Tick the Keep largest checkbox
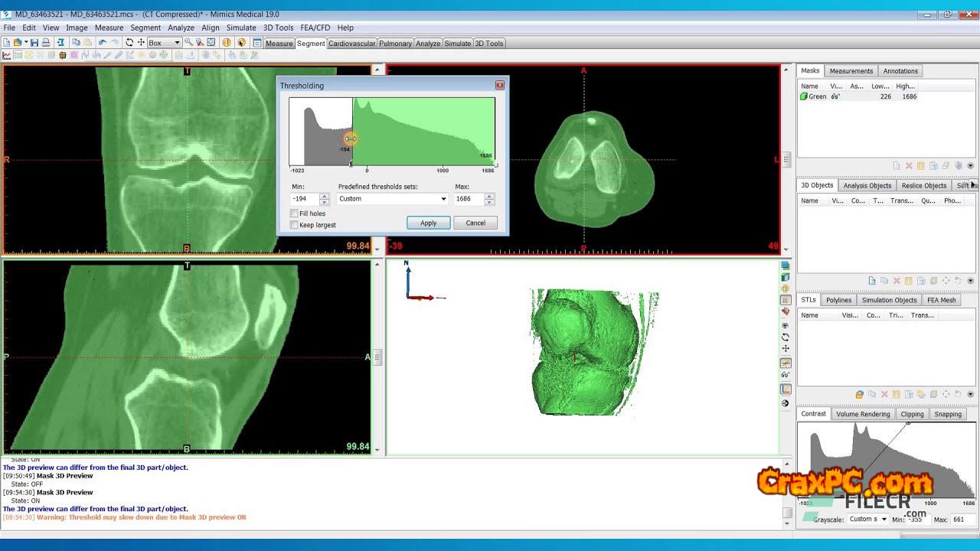This screenshot has height=551, width=980. (295, 225)
